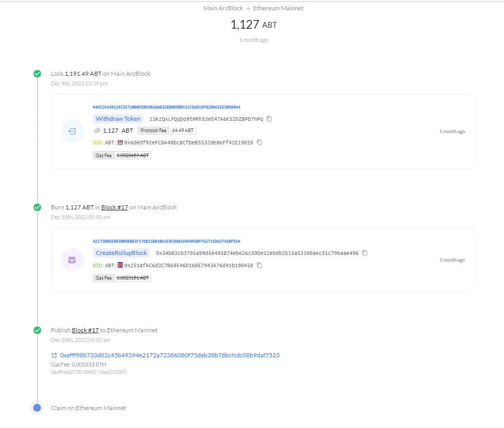Click the Lock 1,191.49 ABT step title
Viewport: 504px width, 428px height.
101,74
